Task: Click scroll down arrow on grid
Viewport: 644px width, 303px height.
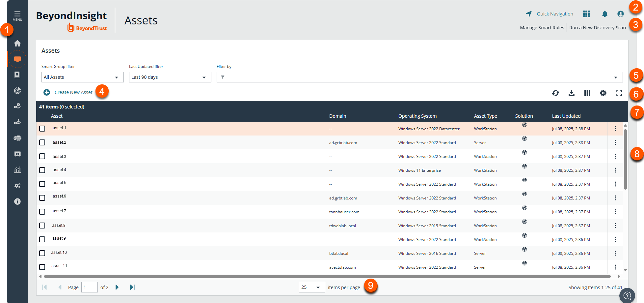Action: tap(625, 270)
